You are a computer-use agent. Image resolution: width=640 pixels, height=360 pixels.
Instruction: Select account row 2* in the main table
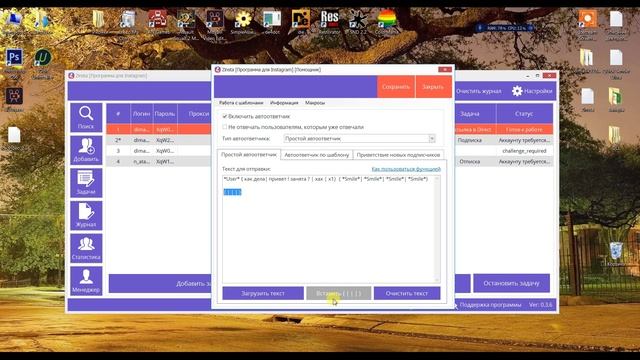tap(159, 140)
